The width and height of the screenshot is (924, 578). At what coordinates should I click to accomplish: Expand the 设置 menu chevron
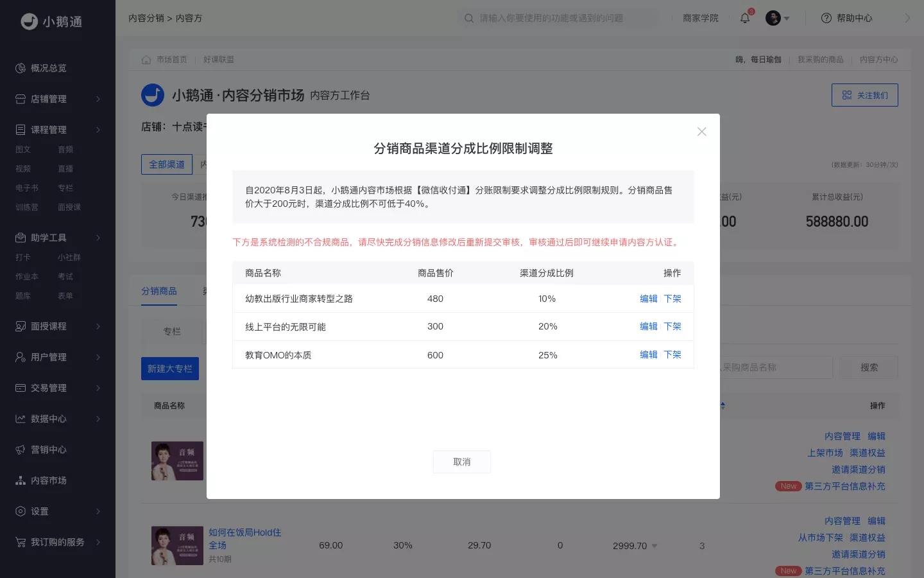coord(98,511)
